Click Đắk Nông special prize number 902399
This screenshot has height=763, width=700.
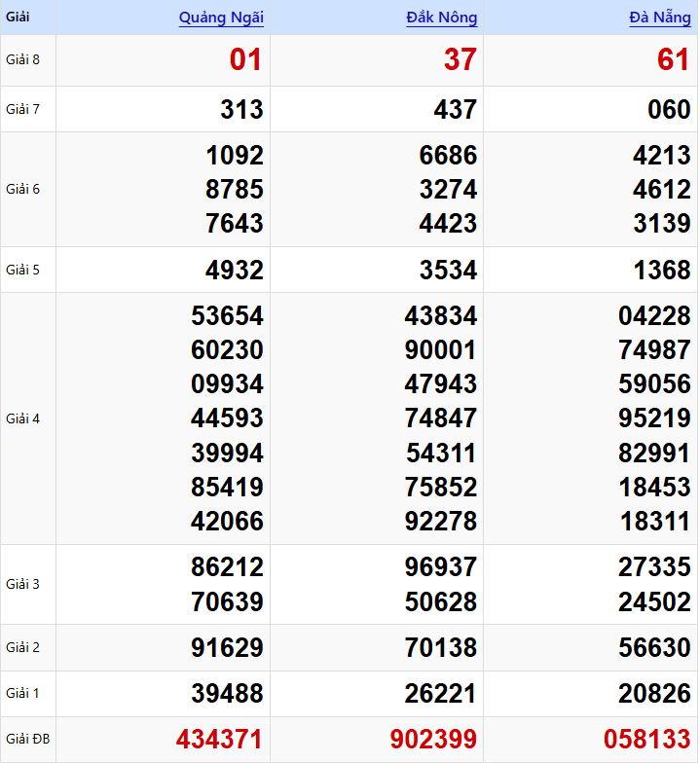[x=433, y=740]
